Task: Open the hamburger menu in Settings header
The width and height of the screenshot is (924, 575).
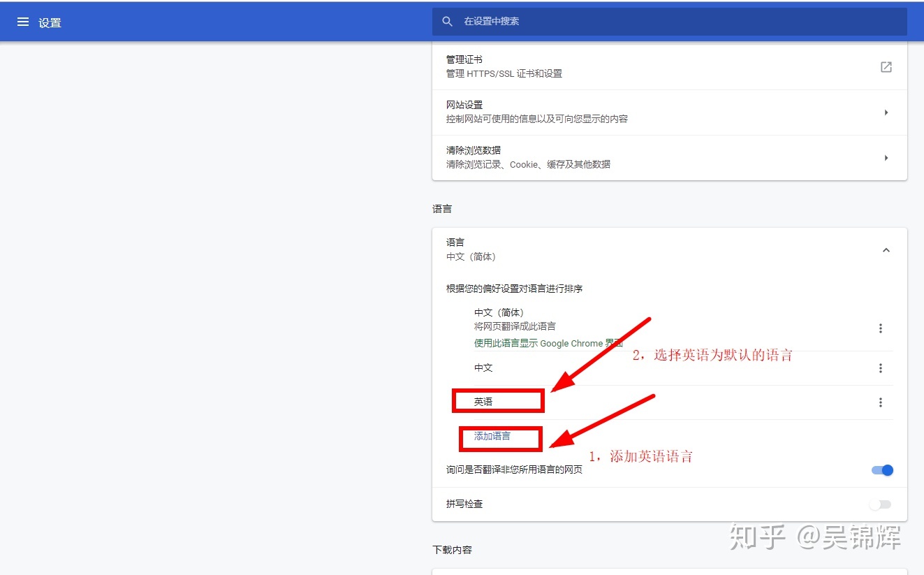Action: [23, 21]
